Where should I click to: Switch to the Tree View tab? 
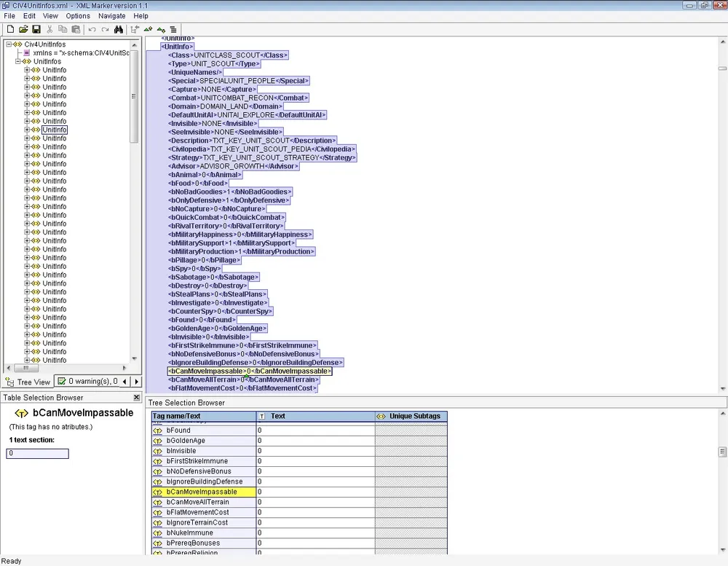(x=28, y=382)
